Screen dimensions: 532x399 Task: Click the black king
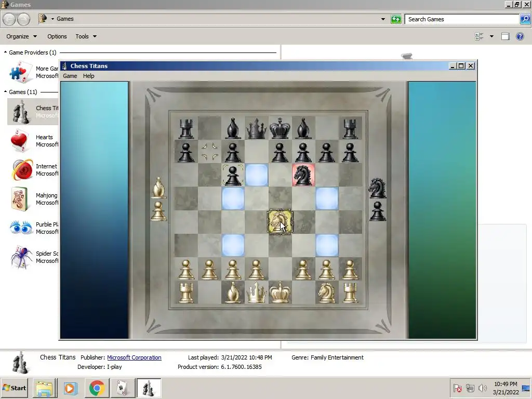[280, 128]
